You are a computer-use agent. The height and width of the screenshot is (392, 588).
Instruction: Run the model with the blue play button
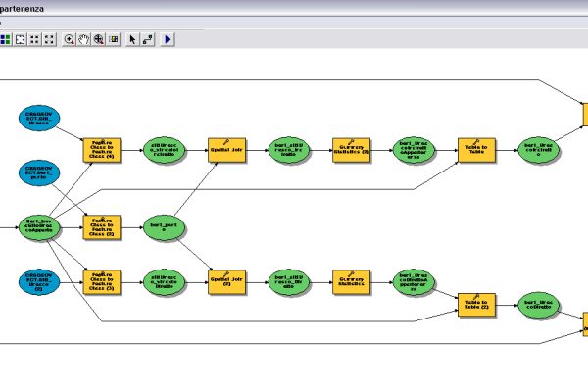pyautogui.click(x=167, y=39)
